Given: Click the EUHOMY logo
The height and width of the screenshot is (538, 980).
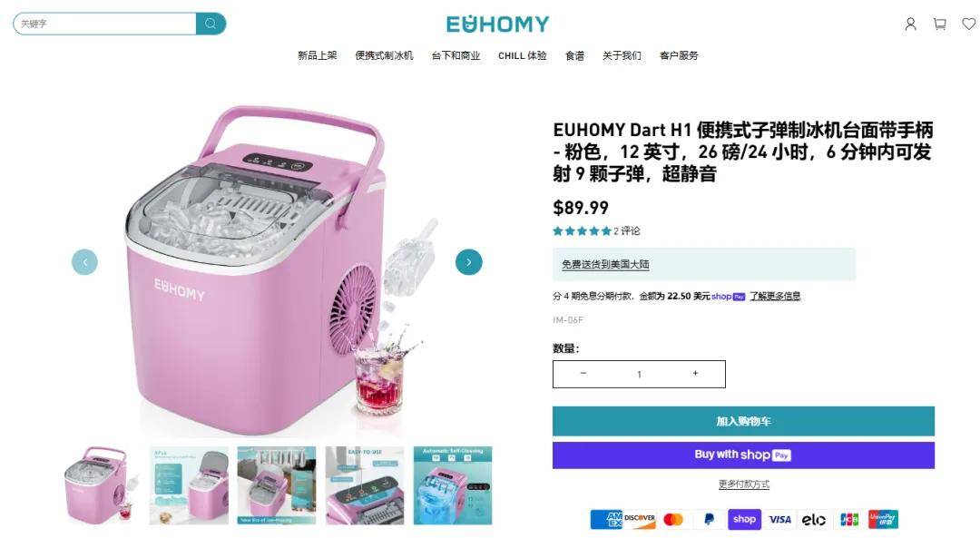Looking at the screenshot, I should tap(497, 24).
